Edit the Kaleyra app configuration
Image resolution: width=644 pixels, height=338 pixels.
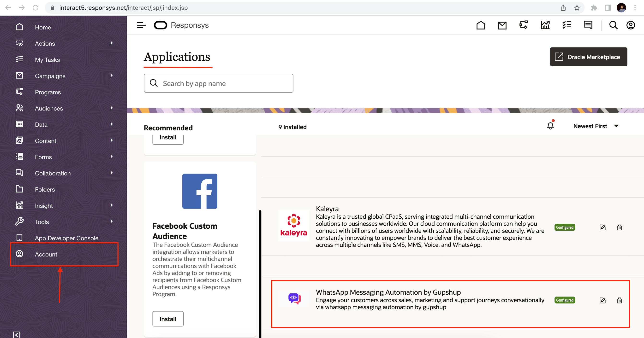[x=602, y=227]
